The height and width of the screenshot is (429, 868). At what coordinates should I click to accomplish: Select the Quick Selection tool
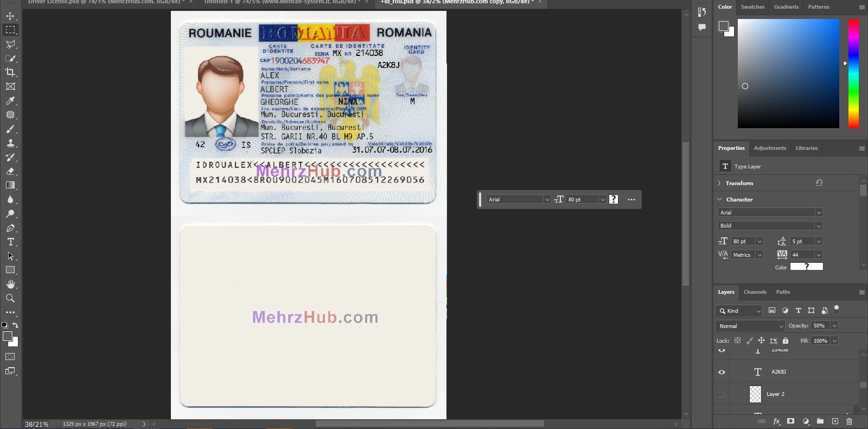(10, 58)
